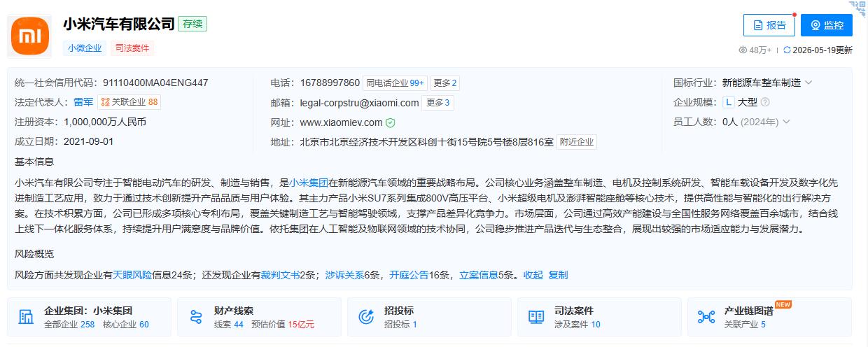Click the help icon beside 大型
This screenshot has width=868, height=347.
765,102
